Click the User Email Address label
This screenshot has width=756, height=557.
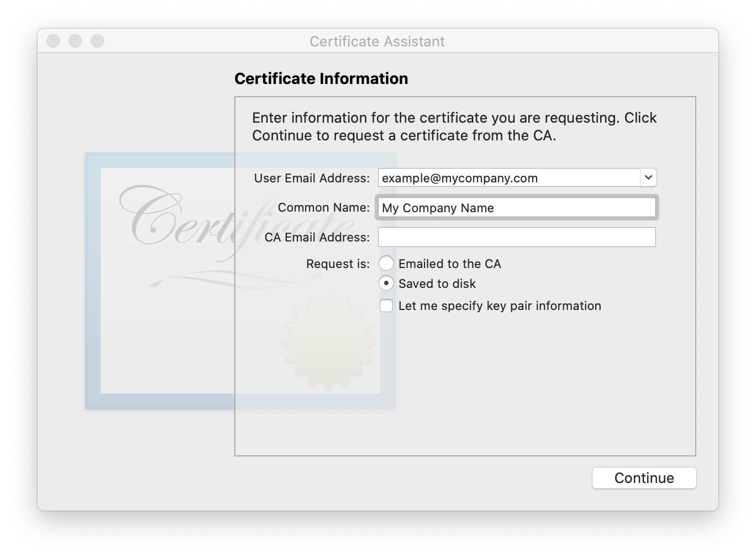click(312, 178)
